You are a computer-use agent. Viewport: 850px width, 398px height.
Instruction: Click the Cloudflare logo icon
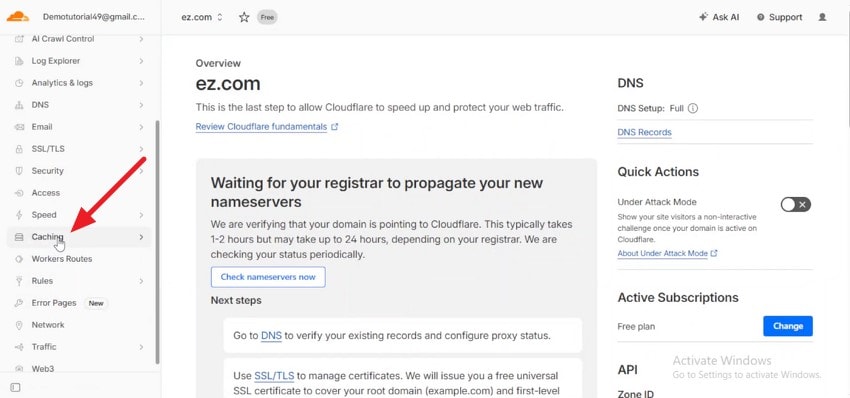[x=17, y=17]
